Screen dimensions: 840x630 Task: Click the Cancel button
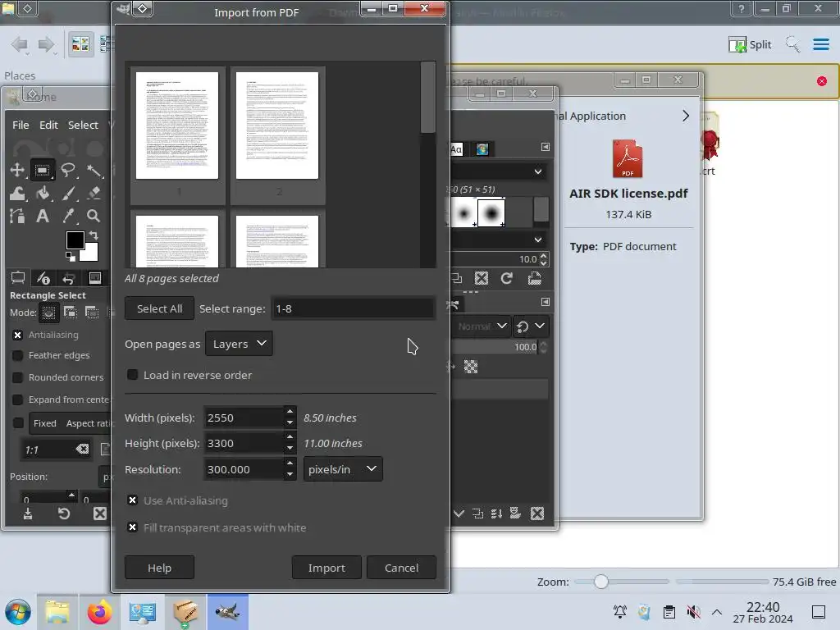click(402, 568)
